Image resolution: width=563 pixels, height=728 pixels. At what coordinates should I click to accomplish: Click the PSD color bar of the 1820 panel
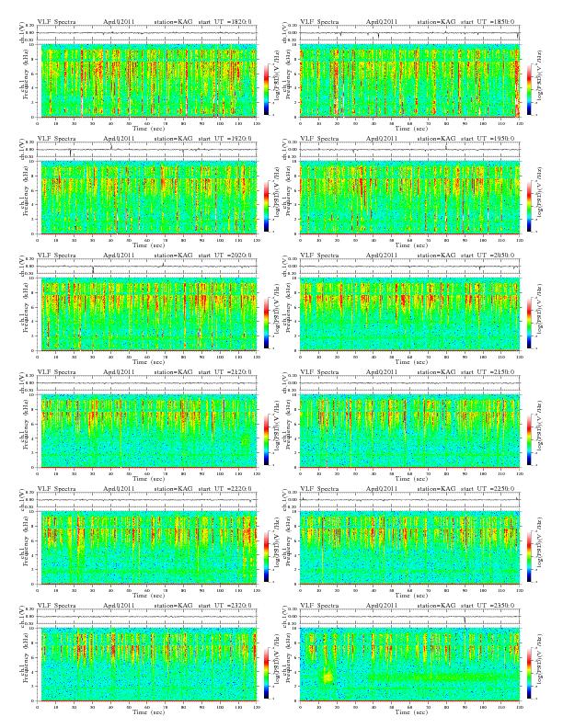tap(266, 89)
